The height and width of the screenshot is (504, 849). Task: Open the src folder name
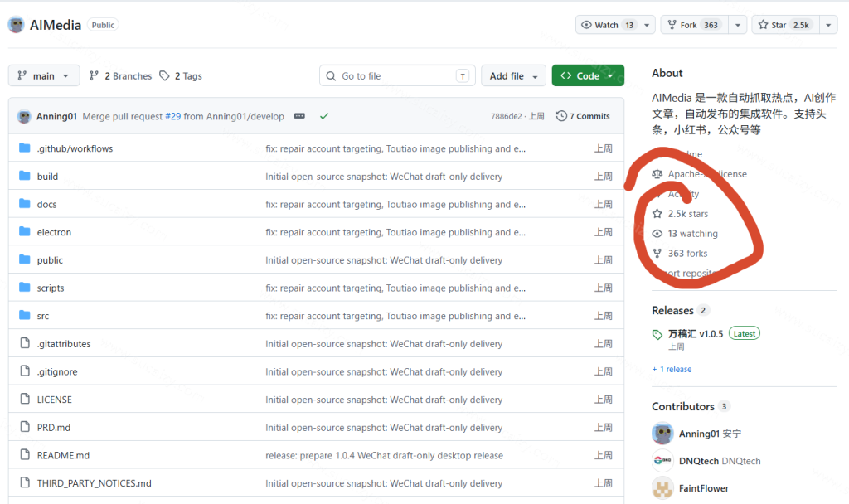click(43, 316)
